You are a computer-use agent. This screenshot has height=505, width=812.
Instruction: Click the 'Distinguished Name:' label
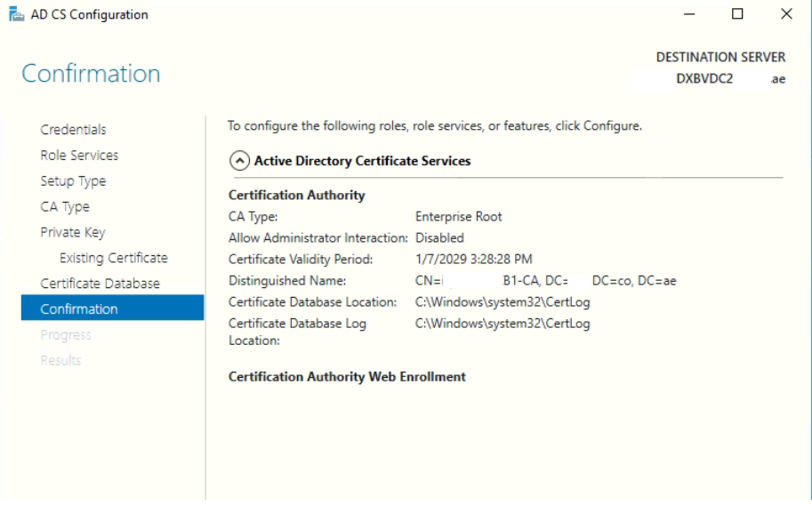pos(287,281)
